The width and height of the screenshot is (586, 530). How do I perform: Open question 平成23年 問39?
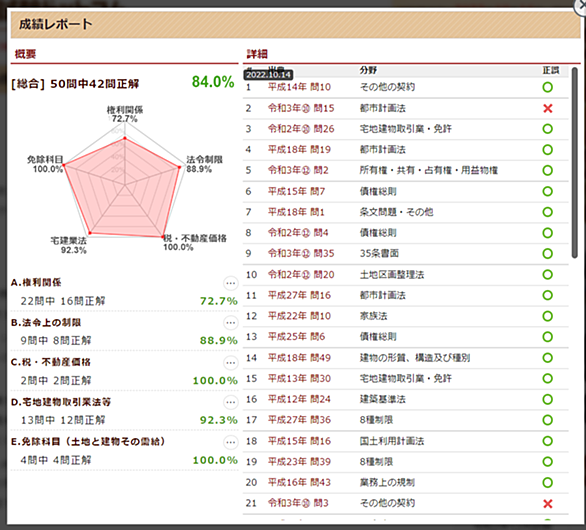(299, 462)
